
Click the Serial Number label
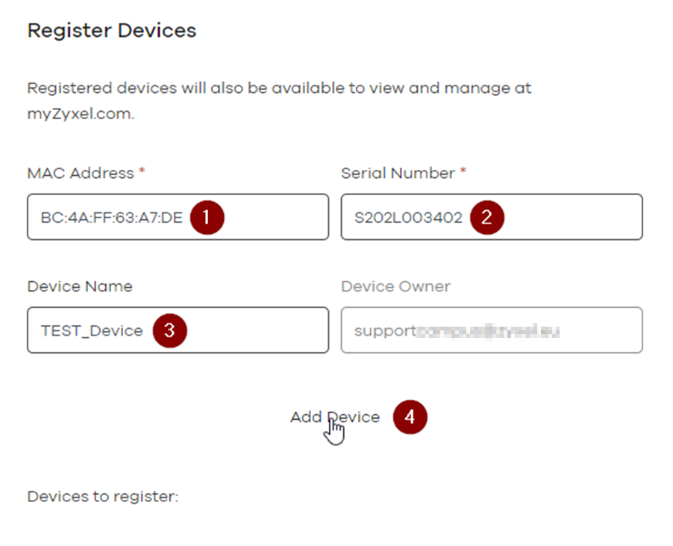[x=398, y=173]
